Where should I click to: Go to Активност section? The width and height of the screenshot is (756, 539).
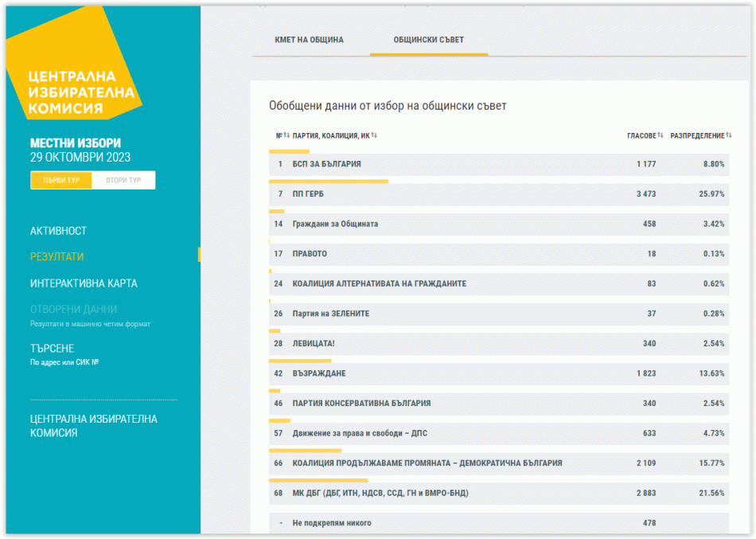[x=58, y=231]
